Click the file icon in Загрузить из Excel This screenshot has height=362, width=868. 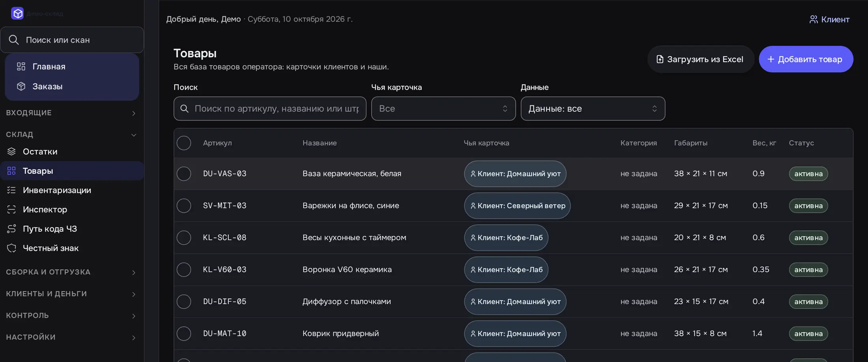coord(660,59)
